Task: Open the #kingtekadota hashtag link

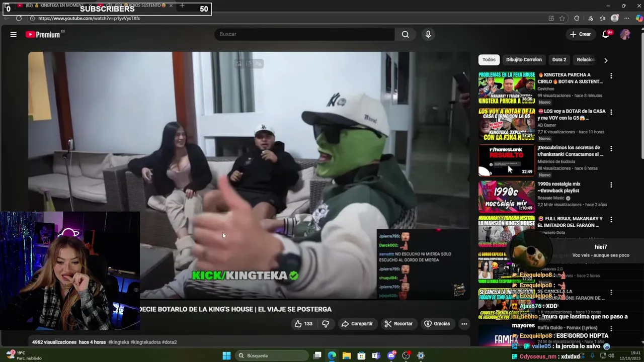Action: (145, 342)
